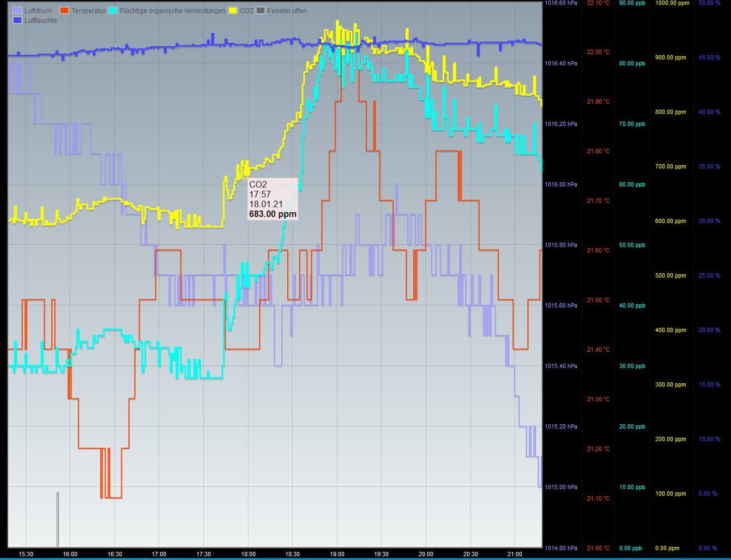Click the 100.00 ppm axis label
The width and height of the screenshot is (731, 560).
coord(670,493)
